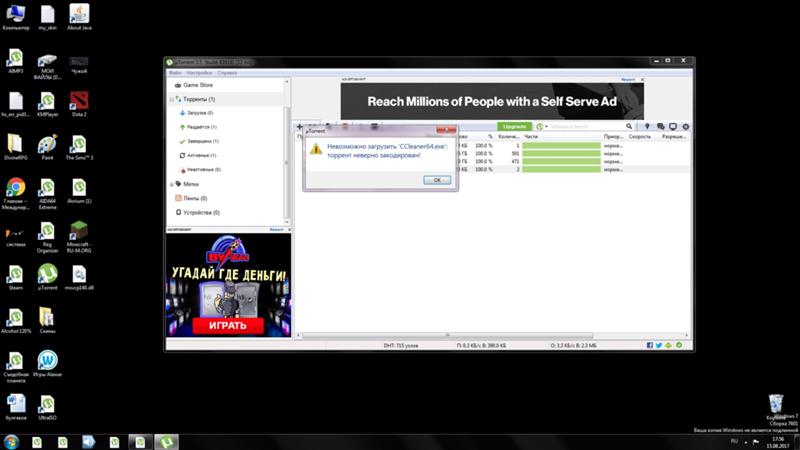Select Неактивные (0) filter in sidebar
800x450 pixels.
203,170
